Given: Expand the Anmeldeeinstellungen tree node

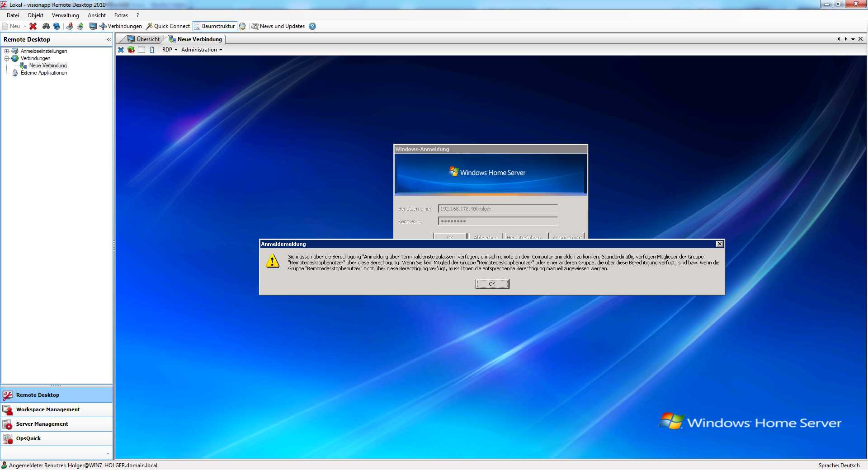Looking at the screenshot, I should 7,51.
